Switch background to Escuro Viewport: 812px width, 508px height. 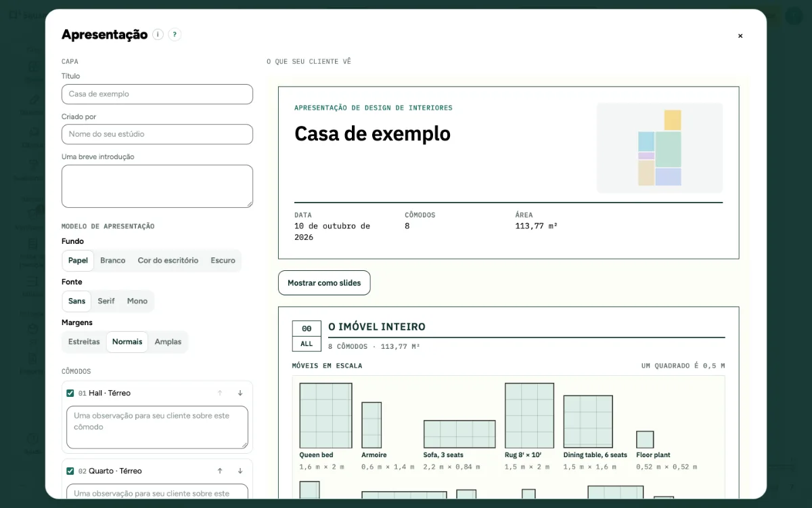point(223,261)
